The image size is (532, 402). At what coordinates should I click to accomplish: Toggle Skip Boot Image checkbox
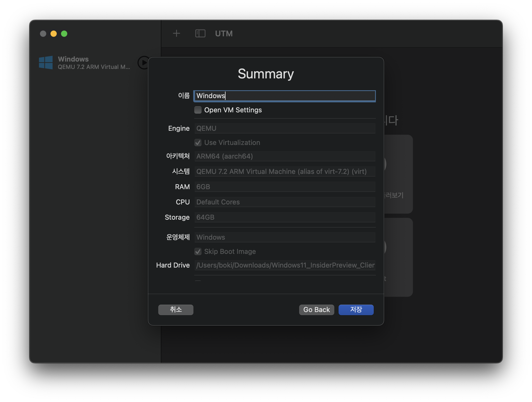tap(198, 252)
